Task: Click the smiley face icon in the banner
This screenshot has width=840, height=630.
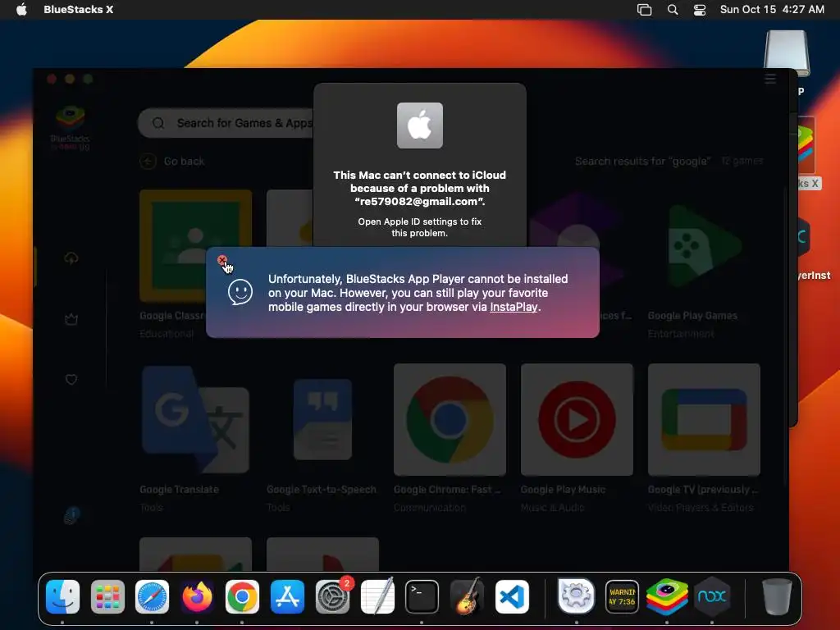Action: coord(240,293)
